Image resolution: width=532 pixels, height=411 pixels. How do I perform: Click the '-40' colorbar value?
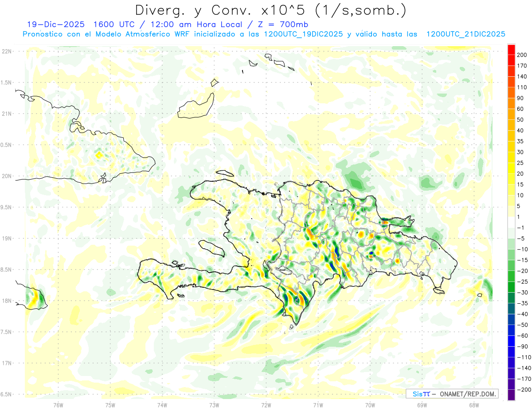click(x=522, y=314)
